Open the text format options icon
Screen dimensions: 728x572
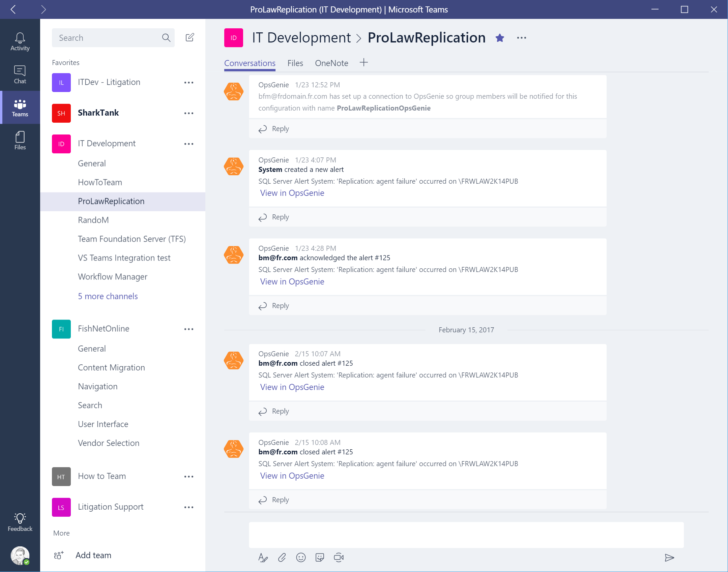point(263,558)
